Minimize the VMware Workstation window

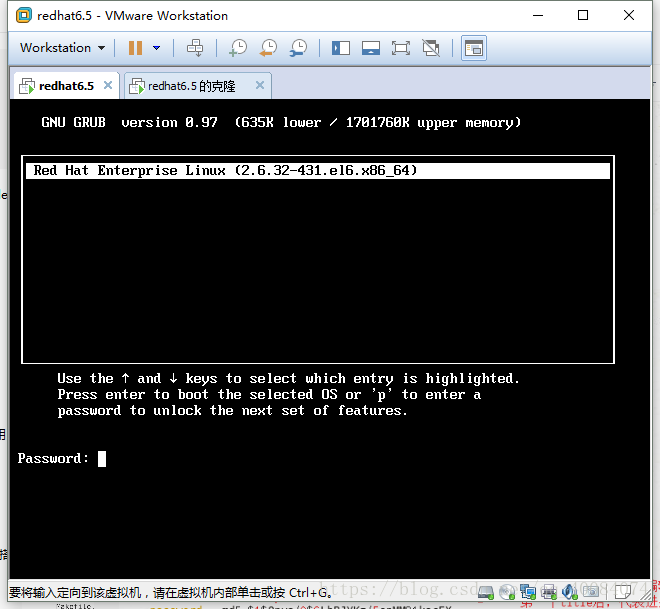coord(538,16)
